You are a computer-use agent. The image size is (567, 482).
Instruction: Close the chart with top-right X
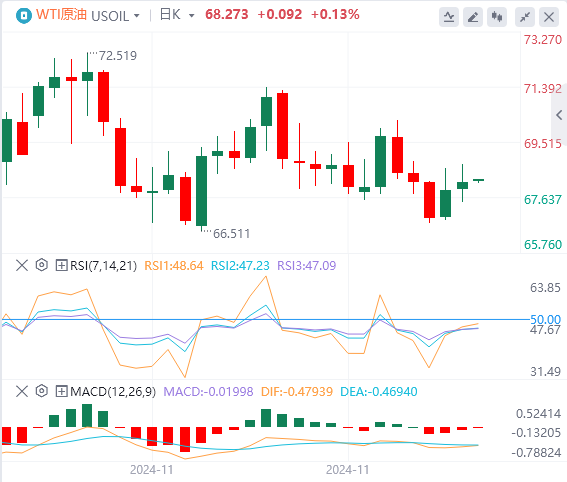(549, 17)
